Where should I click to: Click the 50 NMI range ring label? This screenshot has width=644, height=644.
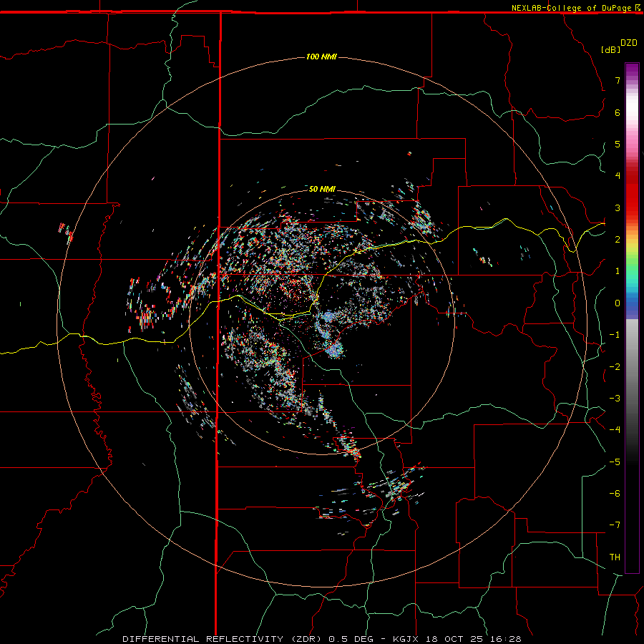point(322,189)
